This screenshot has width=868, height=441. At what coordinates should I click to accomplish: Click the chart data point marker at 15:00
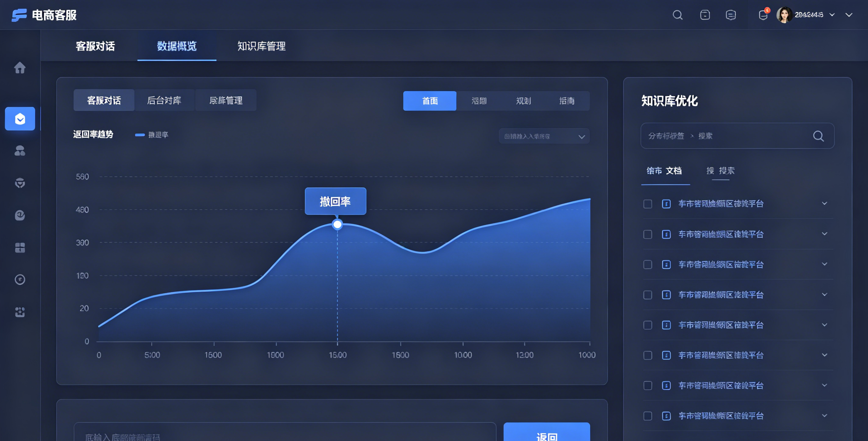(x=337, y=225)
